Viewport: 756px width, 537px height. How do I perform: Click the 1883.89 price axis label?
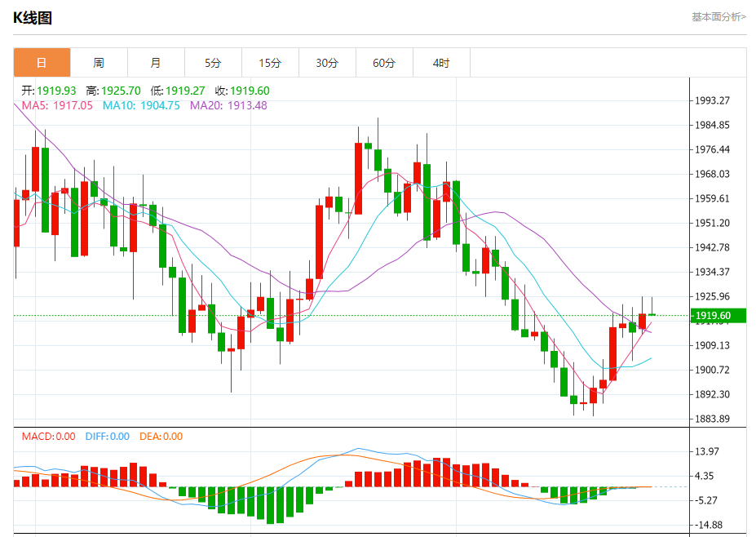(x=712, y=419)
